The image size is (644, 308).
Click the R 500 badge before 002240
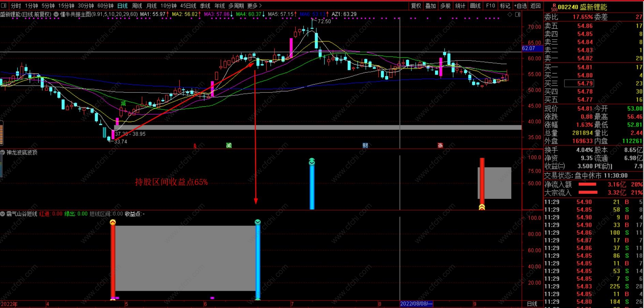point(554,7)
